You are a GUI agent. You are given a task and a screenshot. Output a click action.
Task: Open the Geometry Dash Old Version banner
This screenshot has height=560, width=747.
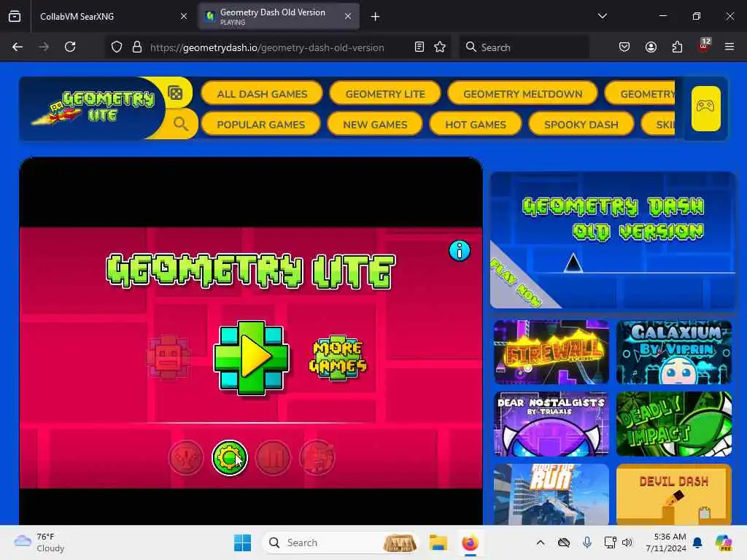click(x=613, y=240)
